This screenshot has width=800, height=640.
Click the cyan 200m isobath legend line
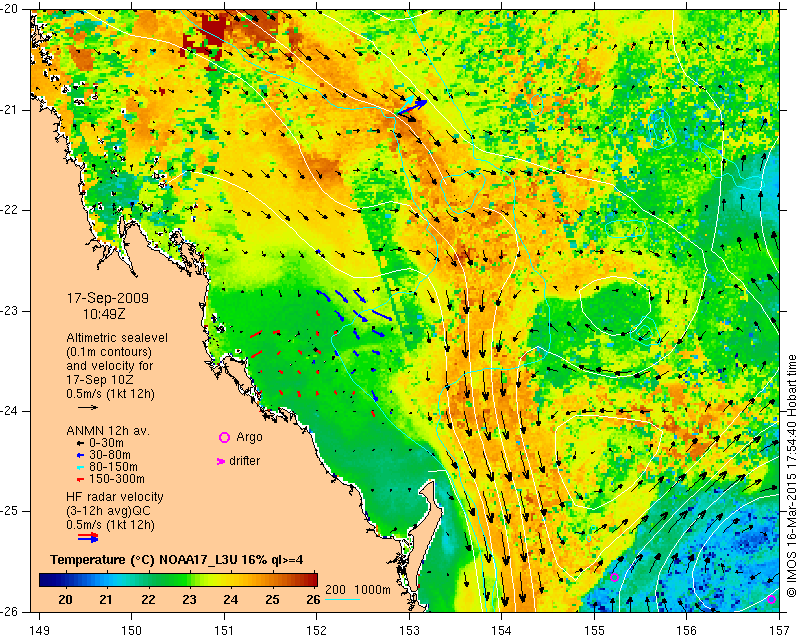tap(342, 599)
